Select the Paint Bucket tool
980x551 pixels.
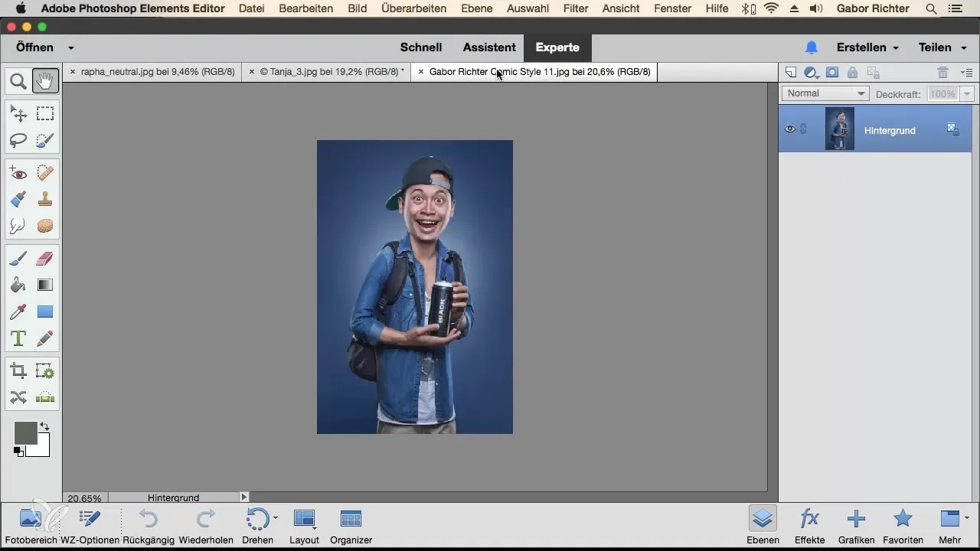(x=18, y=285)
